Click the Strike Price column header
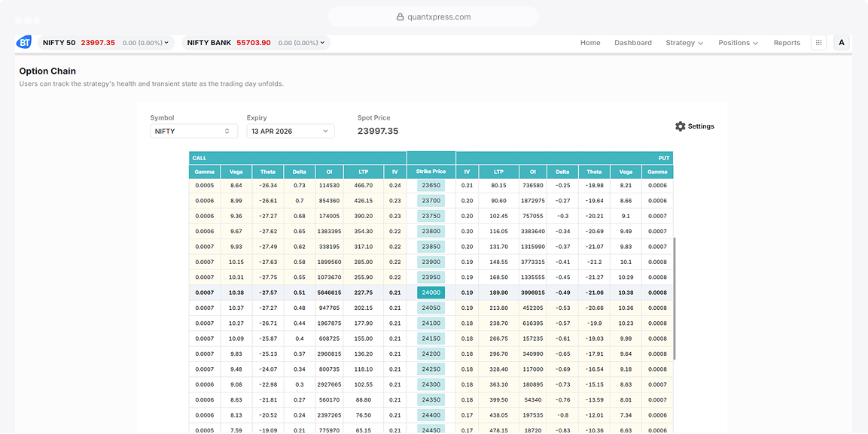 (x=431, y=171)
